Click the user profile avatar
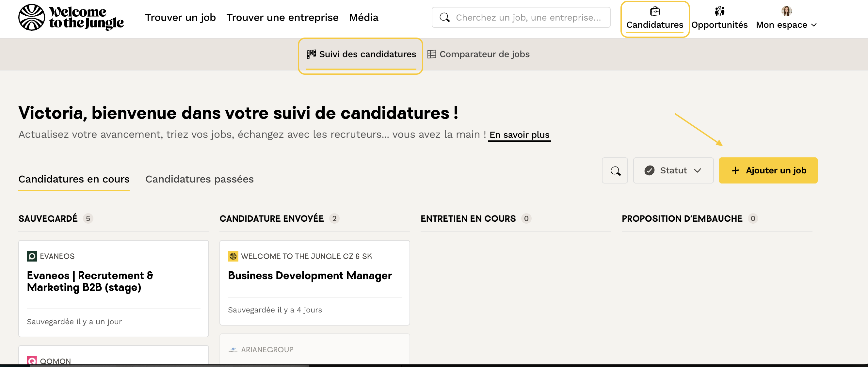The width and height of the screenshot is (868, 367). [786, 11]
